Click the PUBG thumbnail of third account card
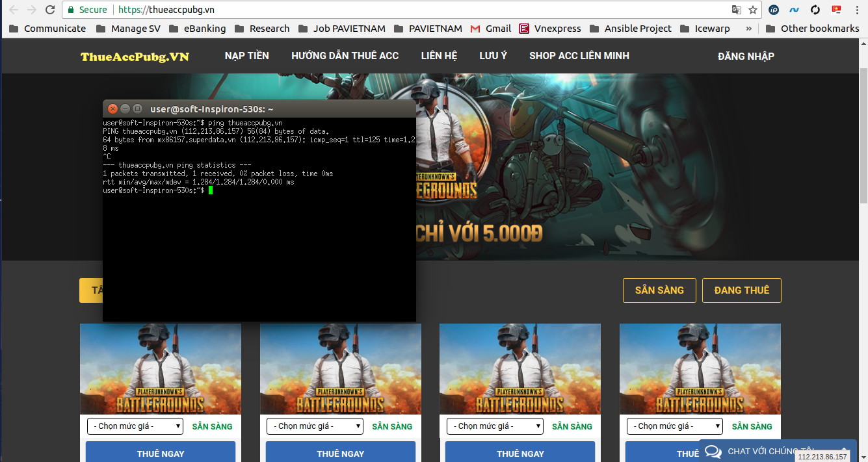This screenshot has width=868, height=462. [x=520, y=369]
